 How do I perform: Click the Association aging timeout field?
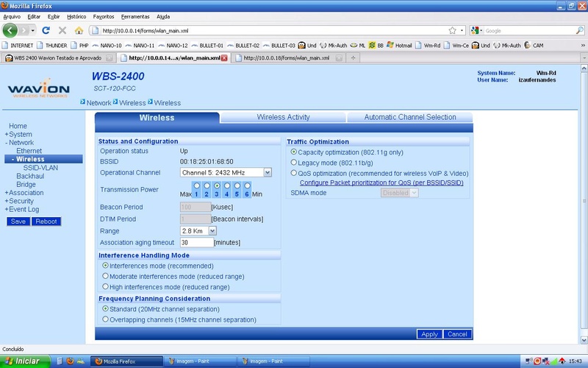coord(197,243)
